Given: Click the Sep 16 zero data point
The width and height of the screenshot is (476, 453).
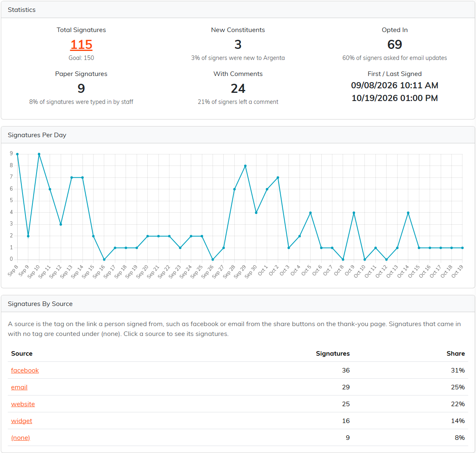Looking at the screenshot, I should 104,260.
